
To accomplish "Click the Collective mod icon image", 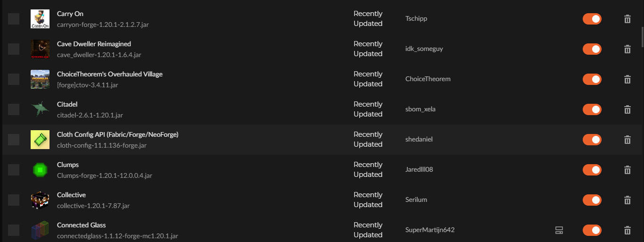I will (40, 200).
